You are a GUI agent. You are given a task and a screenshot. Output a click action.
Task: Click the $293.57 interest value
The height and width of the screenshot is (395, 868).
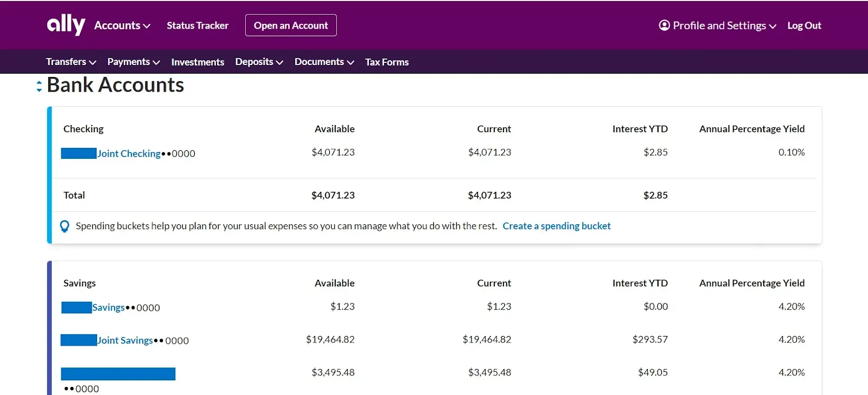(x=650, y=340)
